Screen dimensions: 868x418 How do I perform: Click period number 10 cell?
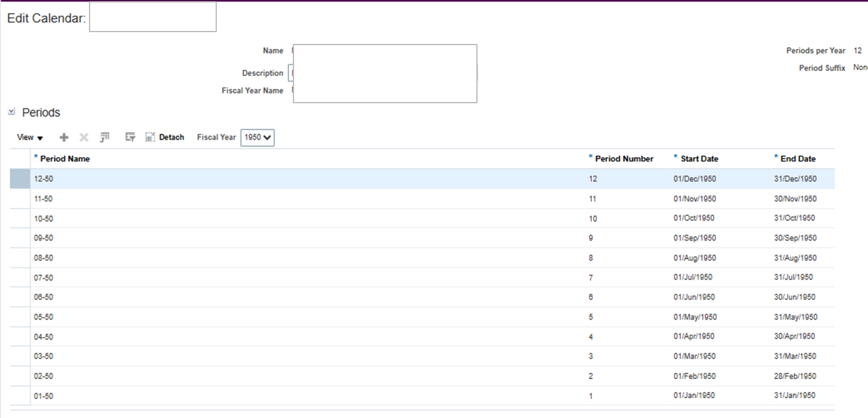pyautogui.click(x=593, y=218)
